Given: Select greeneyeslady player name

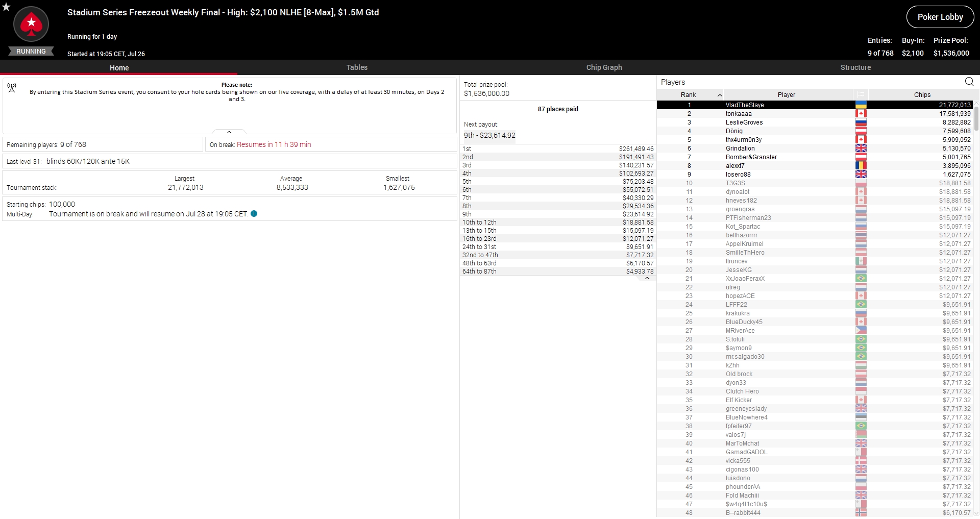Looking at the screenshot, I should click(746, 408).
